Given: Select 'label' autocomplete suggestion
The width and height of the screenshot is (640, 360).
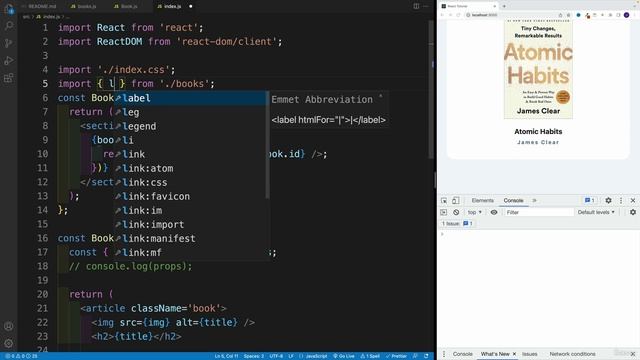Looking at the screenshot, I should click(189, 98).
